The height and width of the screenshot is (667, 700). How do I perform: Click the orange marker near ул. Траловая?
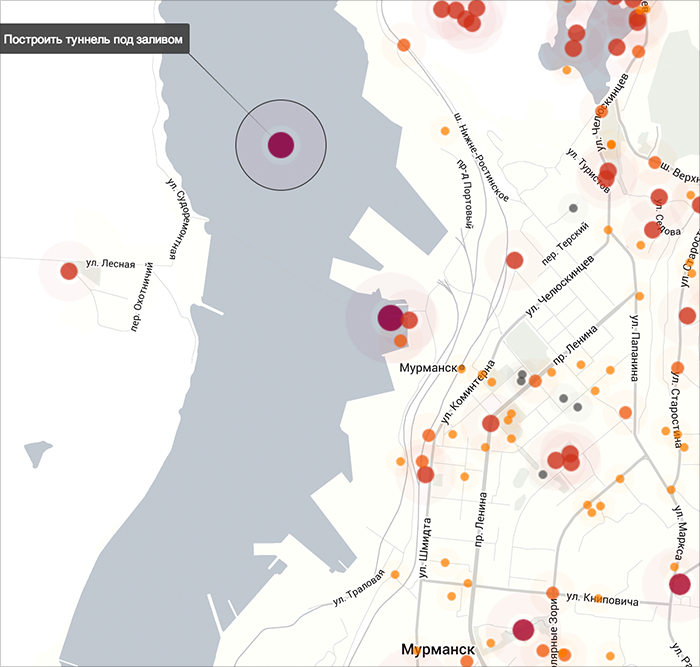[x=396, y=575]
